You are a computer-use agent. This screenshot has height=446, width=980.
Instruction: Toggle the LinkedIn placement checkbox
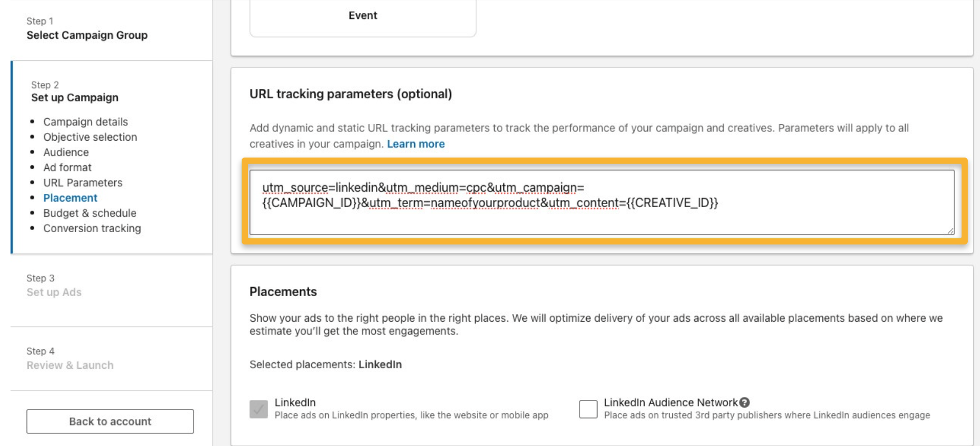pos(259,409)
